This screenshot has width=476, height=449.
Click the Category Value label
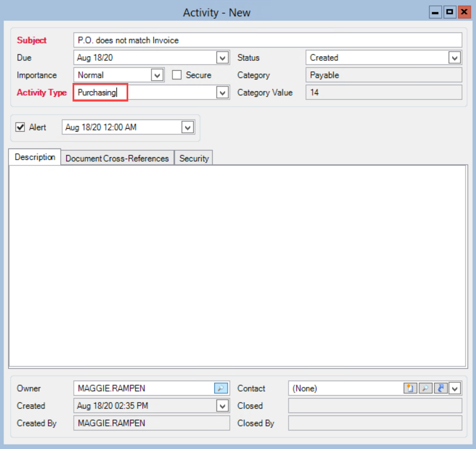(x=265, y=93)
